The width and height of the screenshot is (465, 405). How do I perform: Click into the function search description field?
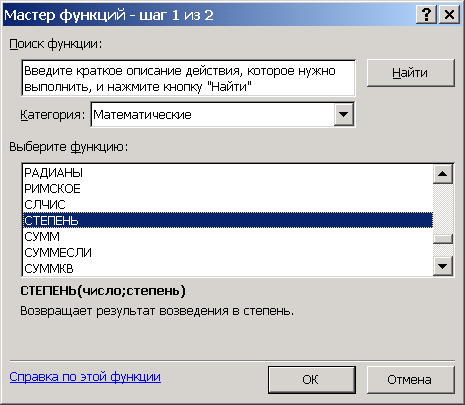(188, 78)
